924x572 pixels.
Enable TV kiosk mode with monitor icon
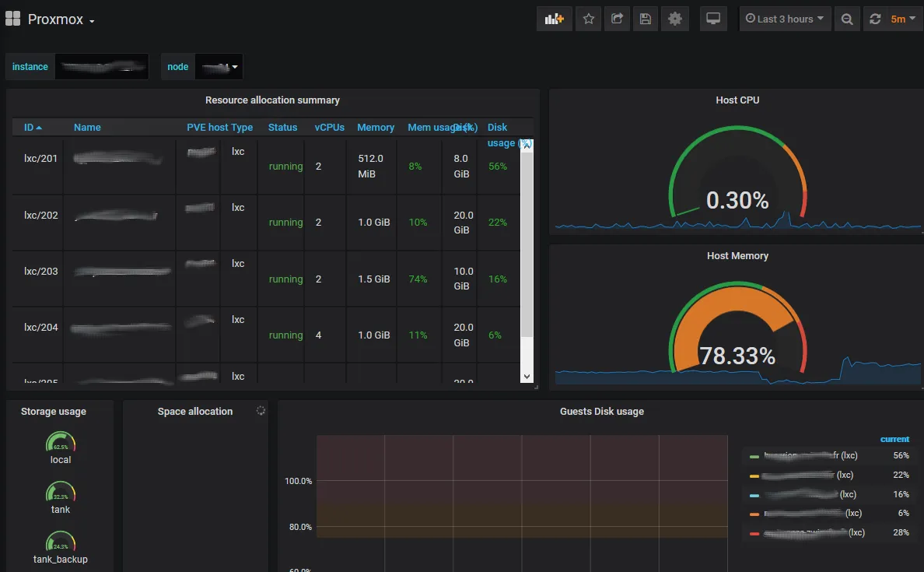pos(713,19)
